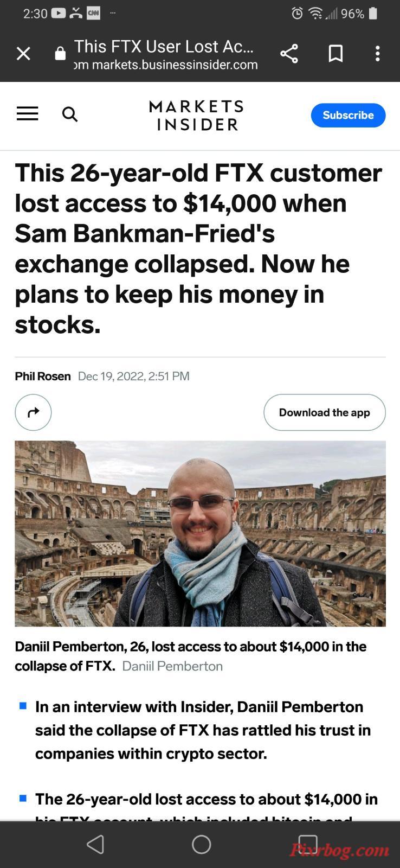Viewport: 400px width, 868px height.
Task: Open recent apps square button
Action: pyautogui.click(x=307, y=844)
